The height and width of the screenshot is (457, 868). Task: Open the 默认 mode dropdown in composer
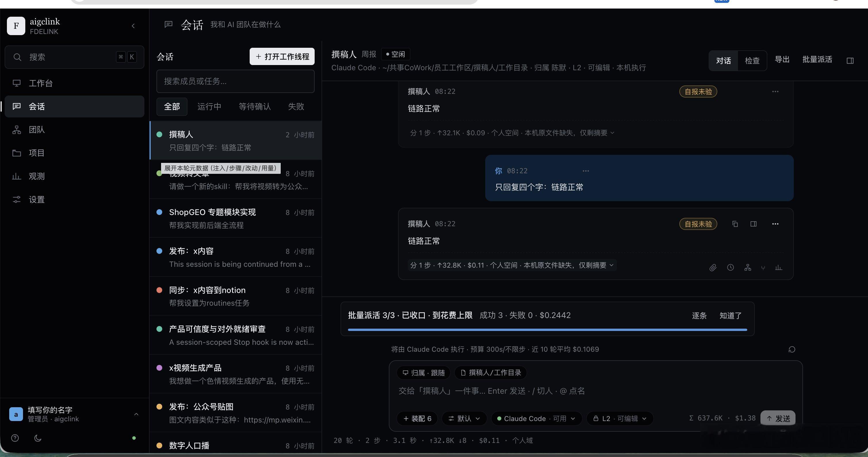tap(464, 418)
